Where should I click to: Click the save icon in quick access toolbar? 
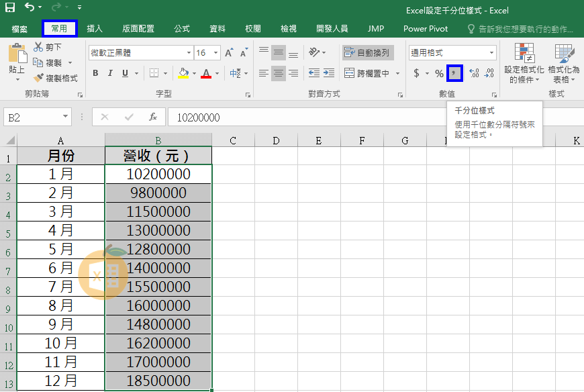(10, 8)
